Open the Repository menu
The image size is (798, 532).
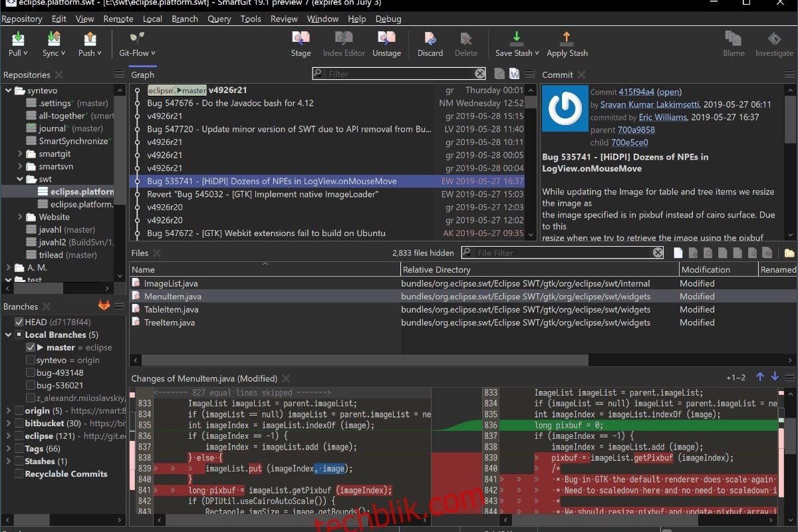(x=22, y=19)
